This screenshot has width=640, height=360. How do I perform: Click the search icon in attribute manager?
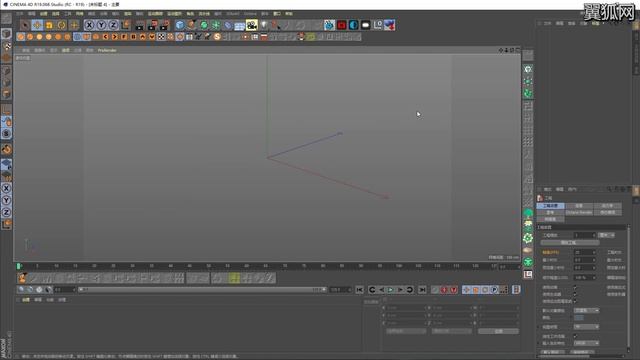click(609, 189)
